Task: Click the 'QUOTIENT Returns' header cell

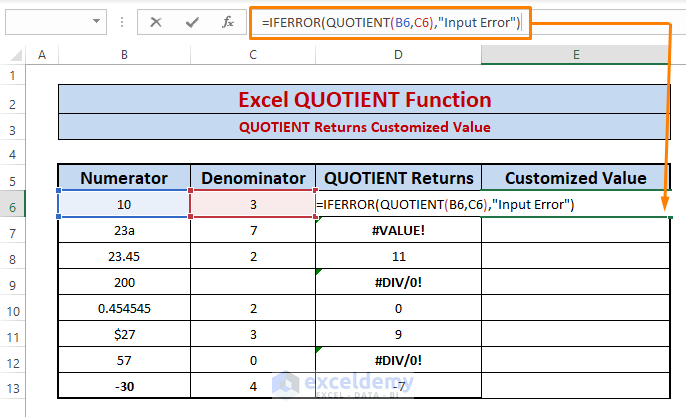Action: (398, 178)
